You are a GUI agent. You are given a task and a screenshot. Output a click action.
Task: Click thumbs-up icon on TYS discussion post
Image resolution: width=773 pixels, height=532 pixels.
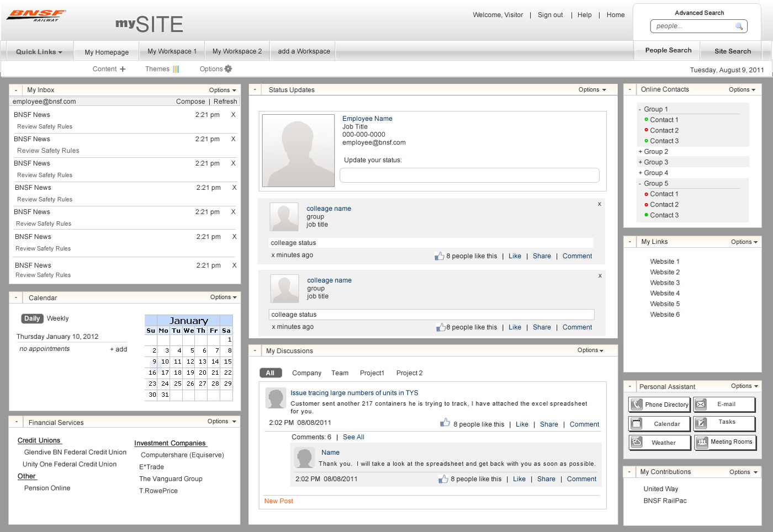click(x=445, y=423)
